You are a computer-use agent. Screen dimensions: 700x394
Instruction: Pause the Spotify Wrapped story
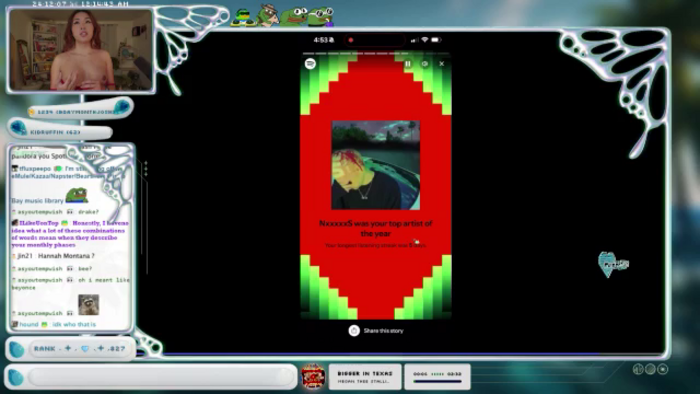(x=408, y=64)
